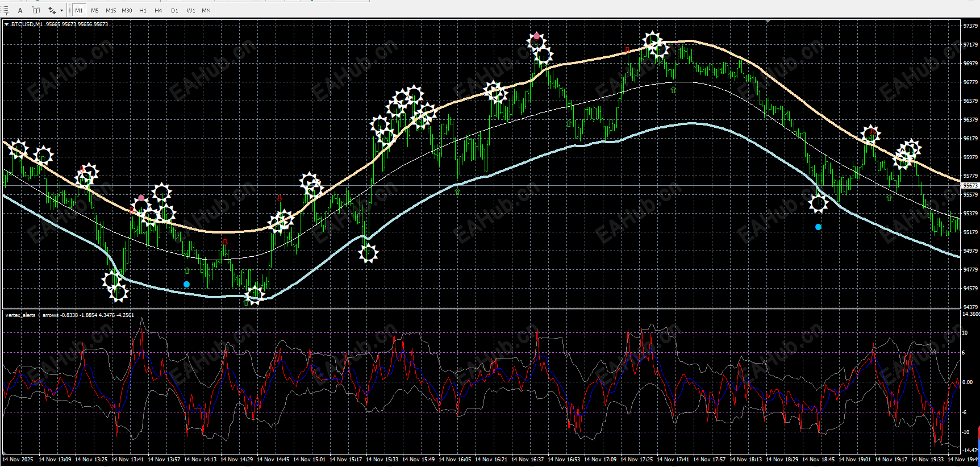Click the BTCUSD,M1 chart title text
The image size is (980, 467).
pyautogui.click(x=27, y=24)
